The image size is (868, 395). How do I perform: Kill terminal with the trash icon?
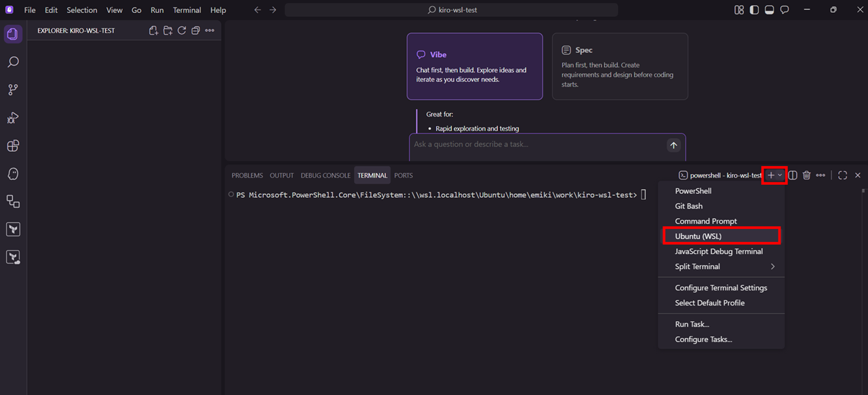[x=806, y=175]
